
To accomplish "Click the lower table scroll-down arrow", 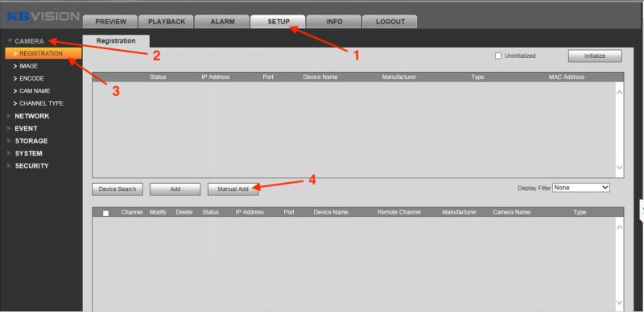I will click(x=619, y=302).
